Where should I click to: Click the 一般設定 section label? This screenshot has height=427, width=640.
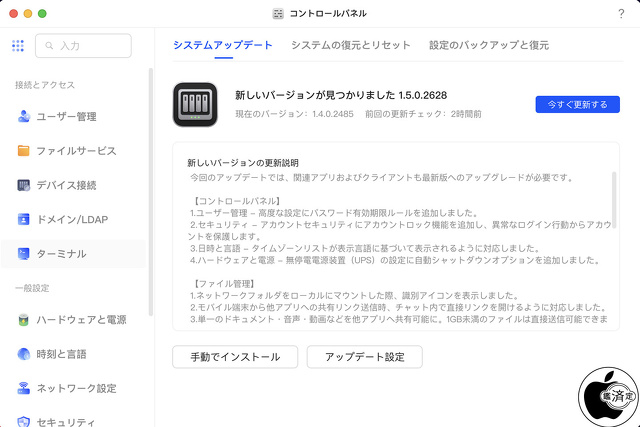pos(32,288)
